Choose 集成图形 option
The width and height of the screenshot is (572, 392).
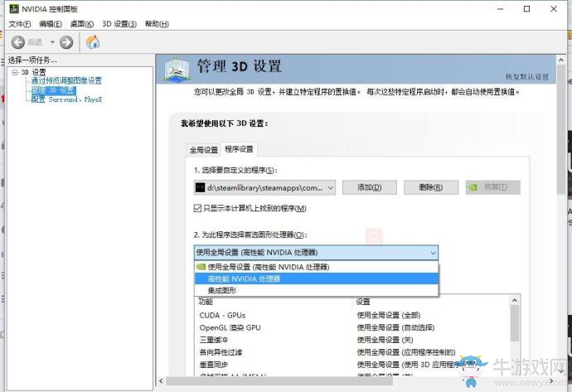click(316, 291)
